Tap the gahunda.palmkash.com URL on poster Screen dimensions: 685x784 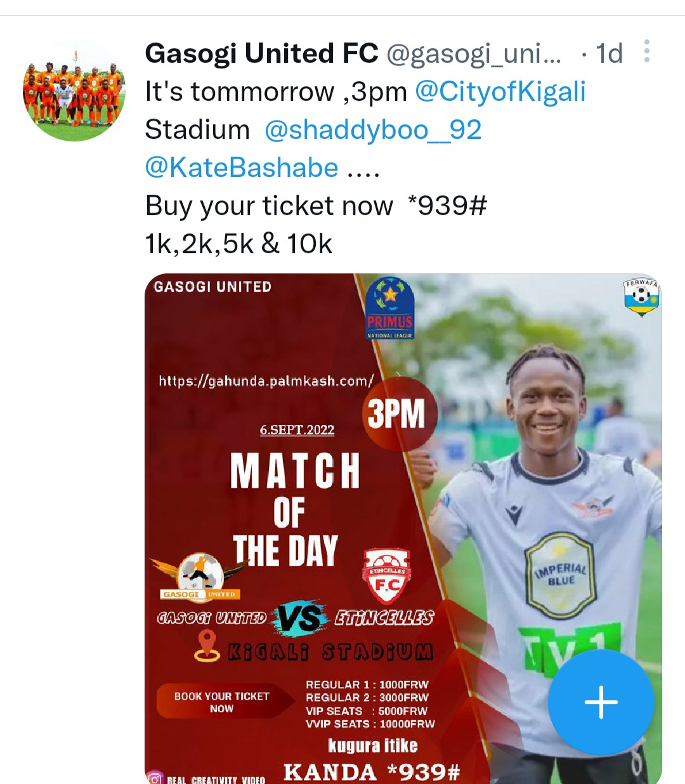266,381
